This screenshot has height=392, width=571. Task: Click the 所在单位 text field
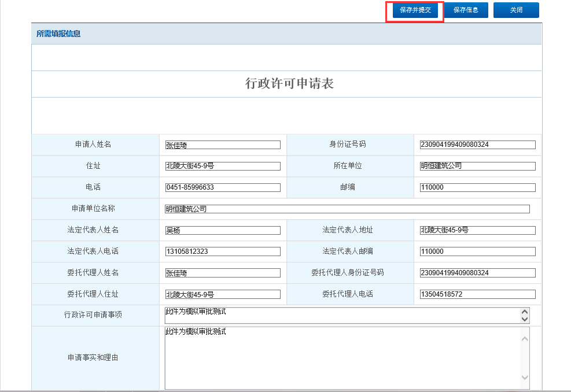coord(477,166)
